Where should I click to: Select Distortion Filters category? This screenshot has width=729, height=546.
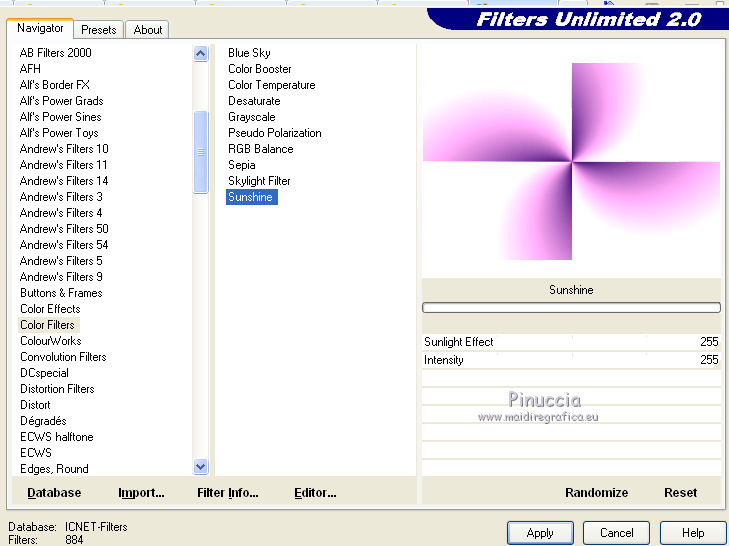click(x=57, y=389)
